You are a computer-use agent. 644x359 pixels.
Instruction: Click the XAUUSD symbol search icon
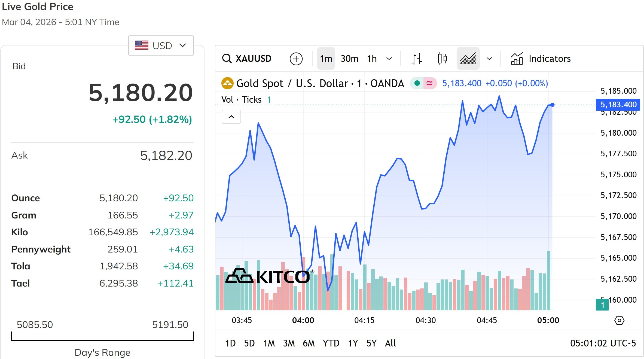[x=227, y=59]
